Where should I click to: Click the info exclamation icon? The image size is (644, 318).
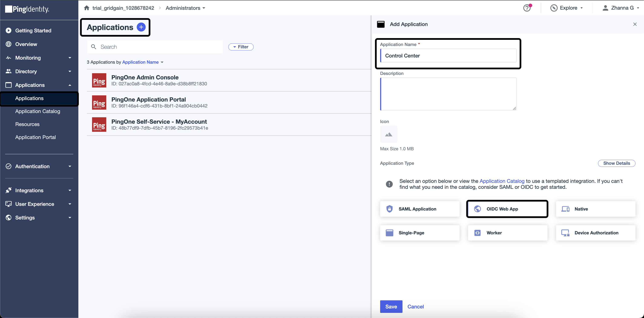click(389, 184)
